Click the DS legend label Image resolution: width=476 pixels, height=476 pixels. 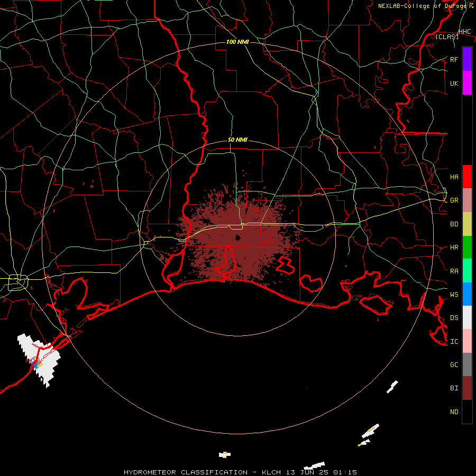(454, 318)
